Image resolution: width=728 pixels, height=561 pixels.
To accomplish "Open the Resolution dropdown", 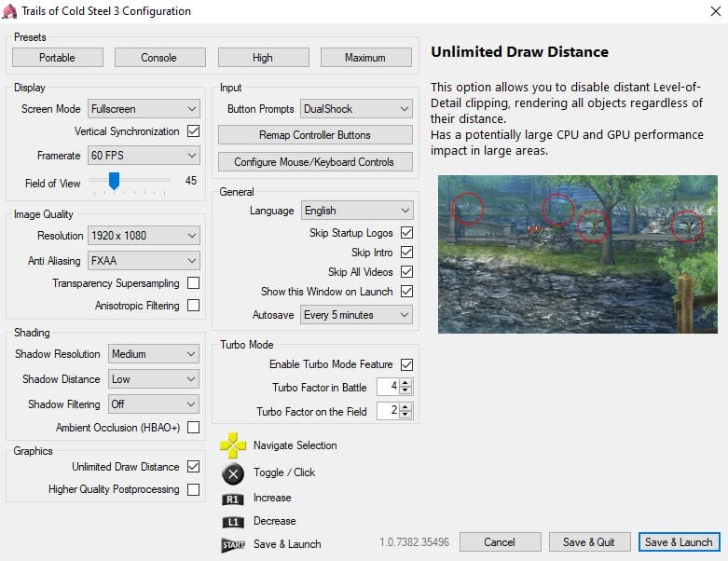I will point(144,236).
